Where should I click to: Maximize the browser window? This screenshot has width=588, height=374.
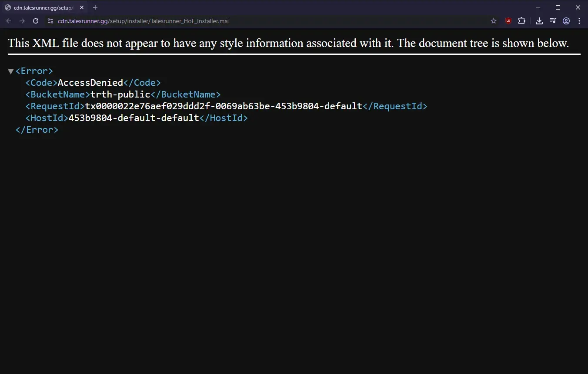[x=558, y=7]
